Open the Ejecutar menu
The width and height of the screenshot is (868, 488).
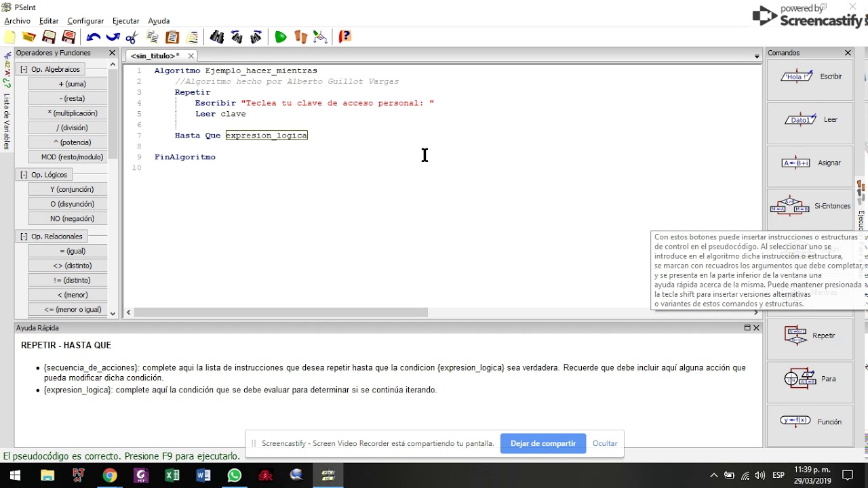click(x=125, y=21)
